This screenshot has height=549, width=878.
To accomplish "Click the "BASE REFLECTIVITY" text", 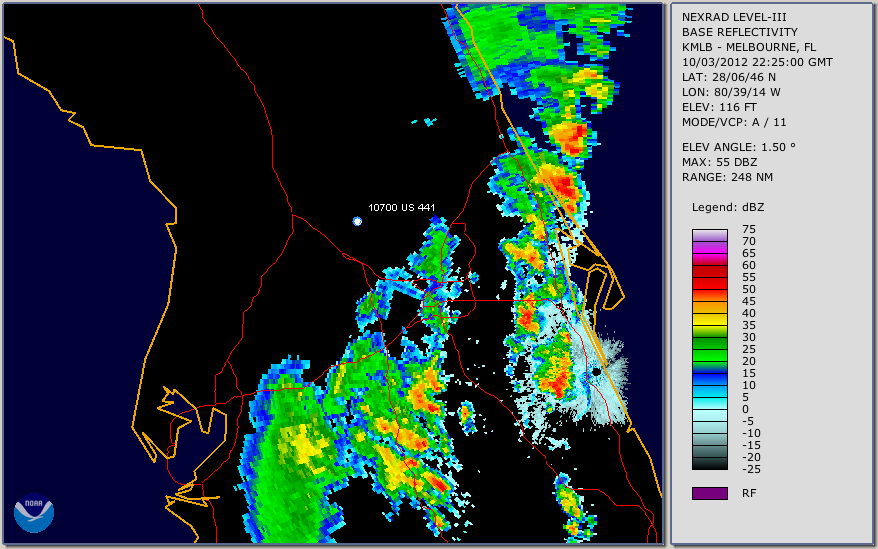I will [739, 32].
